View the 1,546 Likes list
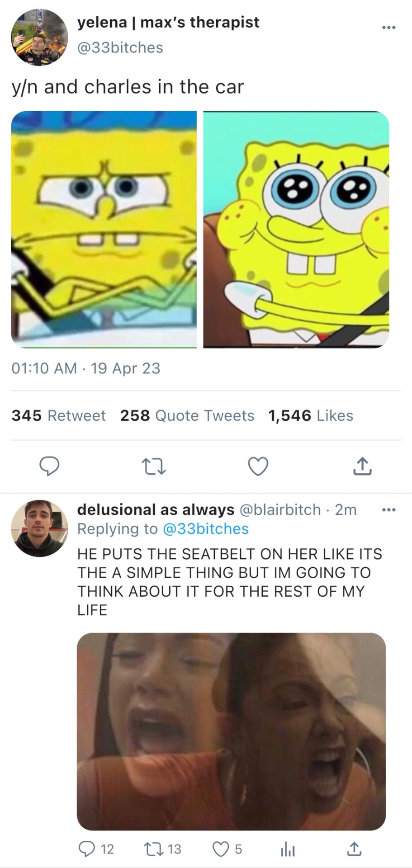Image resolution: width=412 pixels, height=868 pixels. tap(311, 415)
